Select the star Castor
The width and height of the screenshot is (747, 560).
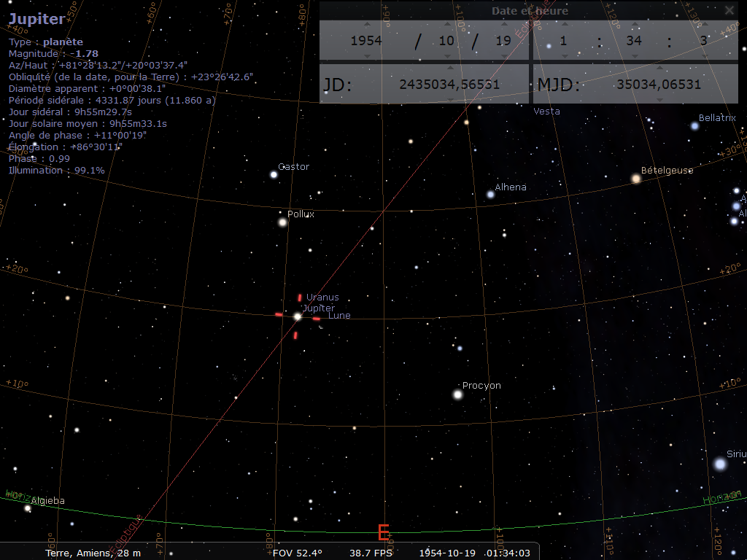pyautogui.click(x=274, y=174)
